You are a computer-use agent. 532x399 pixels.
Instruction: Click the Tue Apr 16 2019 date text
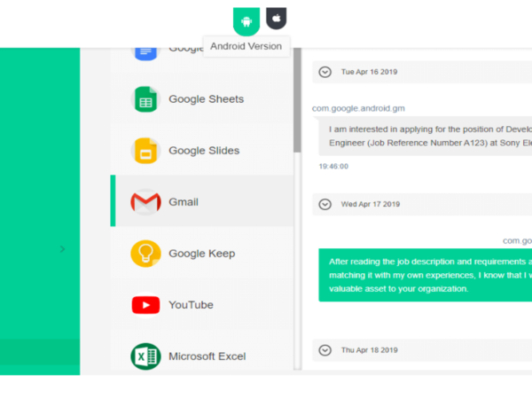tap(369, 72)
